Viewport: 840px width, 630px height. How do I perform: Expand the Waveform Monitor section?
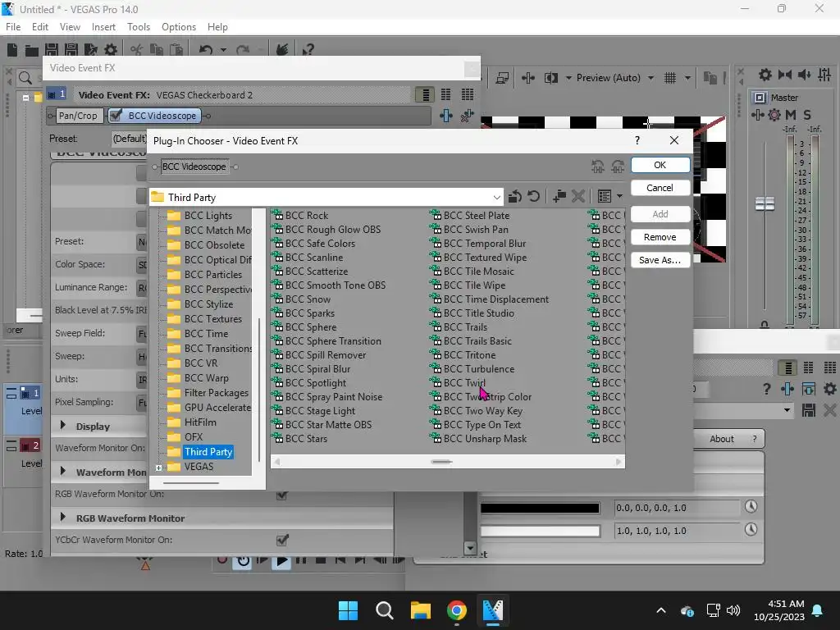click(x=62, y=472)
